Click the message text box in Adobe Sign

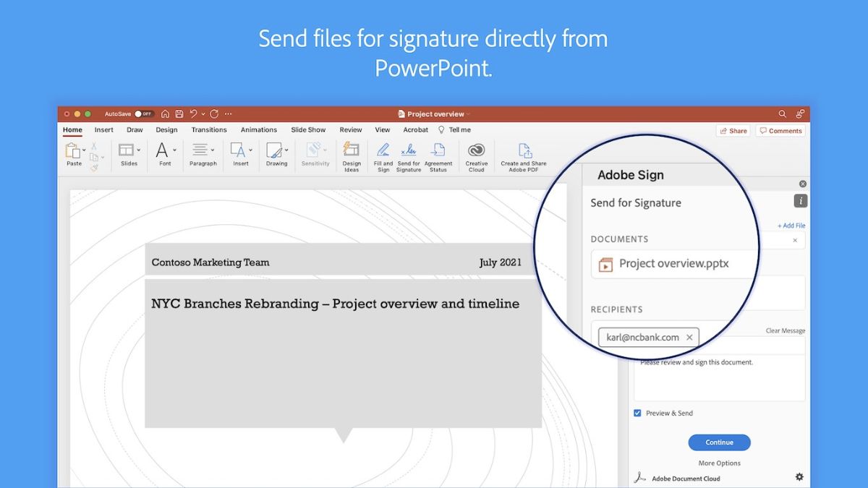click(719, 377)
